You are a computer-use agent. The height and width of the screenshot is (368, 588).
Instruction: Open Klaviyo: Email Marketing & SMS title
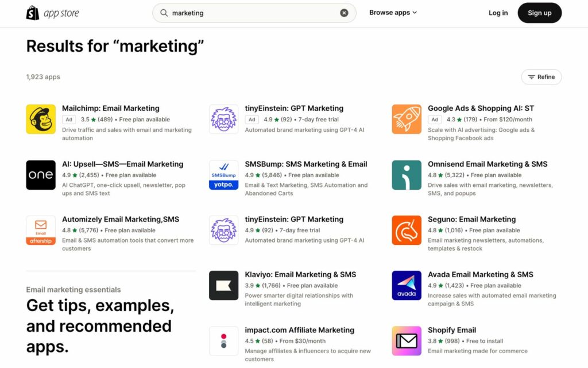click(x=300, y=274)
